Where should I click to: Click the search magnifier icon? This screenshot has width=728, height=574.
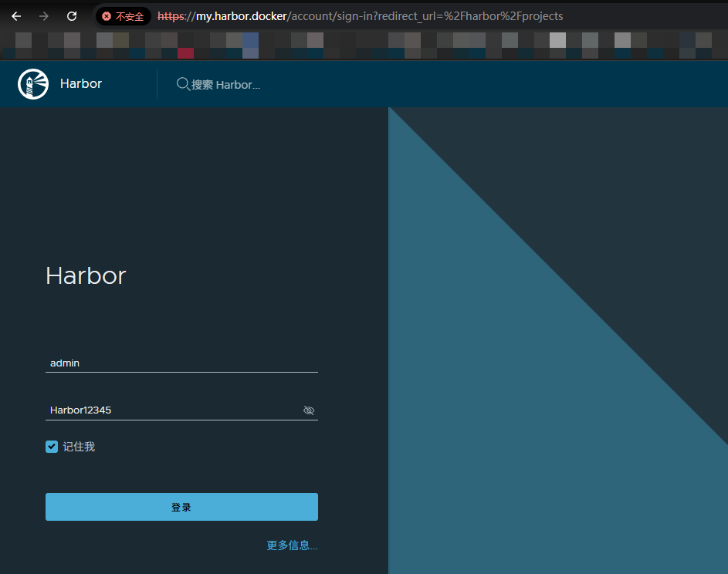point(183,84)
